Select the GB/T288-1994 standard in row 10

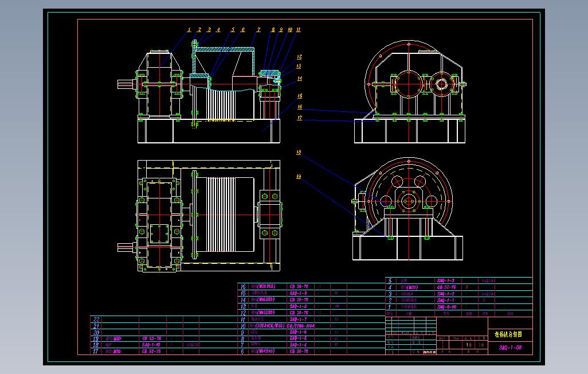(301, 326)
